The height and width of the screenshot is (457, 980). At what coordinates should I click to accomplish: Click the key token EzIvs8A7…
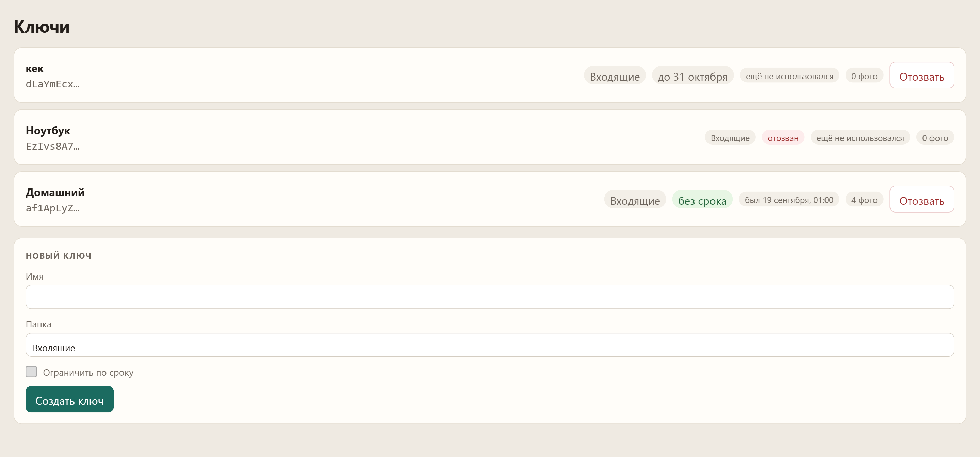[53, 146]
